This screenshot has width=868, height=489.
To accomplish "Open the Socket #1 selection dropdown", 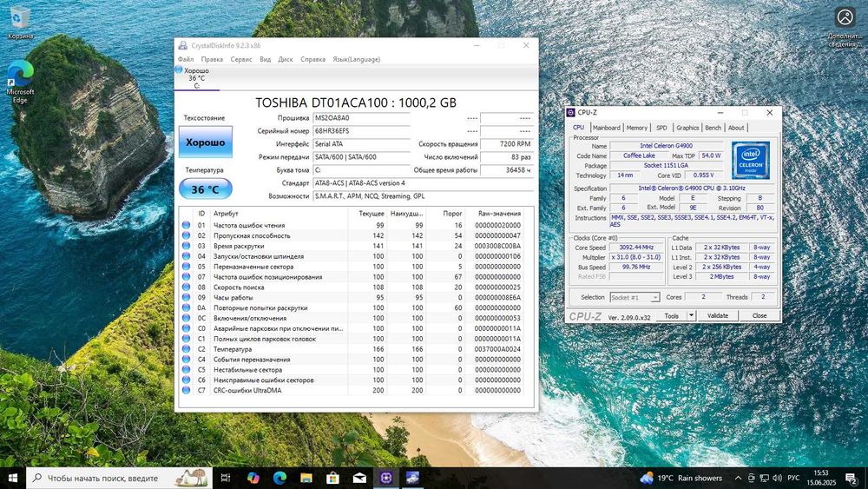I will pyautogui.click(x=635, y=297).
